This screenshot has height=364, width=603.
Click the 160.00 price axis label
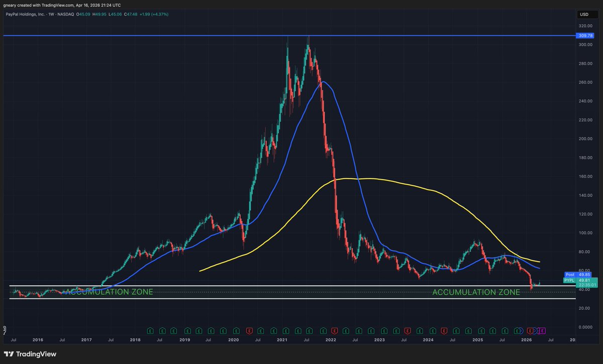(x=586, y=177)
